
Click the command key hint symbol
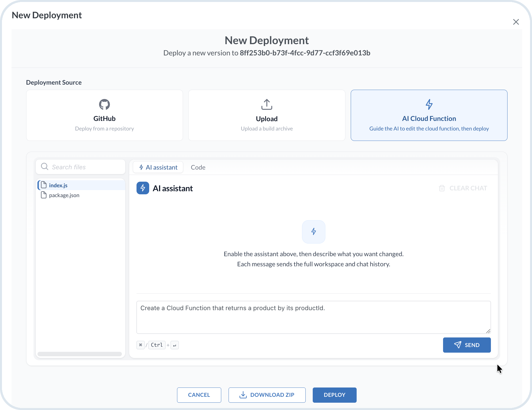coord(140,345)
